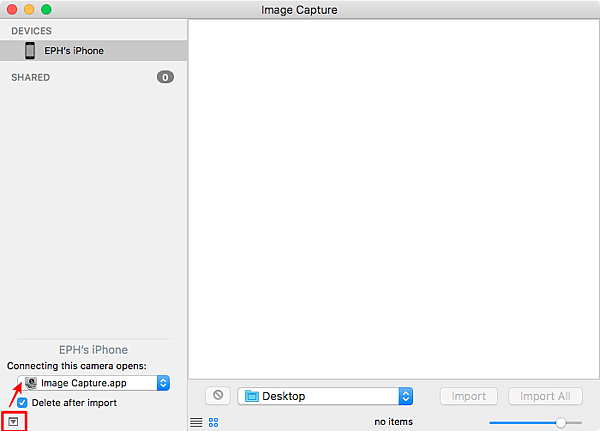Click the Import button

469,396
